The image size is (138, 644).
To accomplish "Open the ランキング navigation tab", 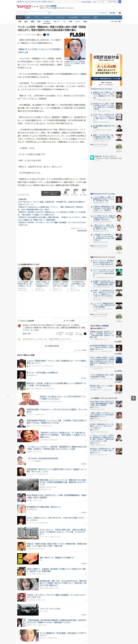I will click(x=86, y=17).
